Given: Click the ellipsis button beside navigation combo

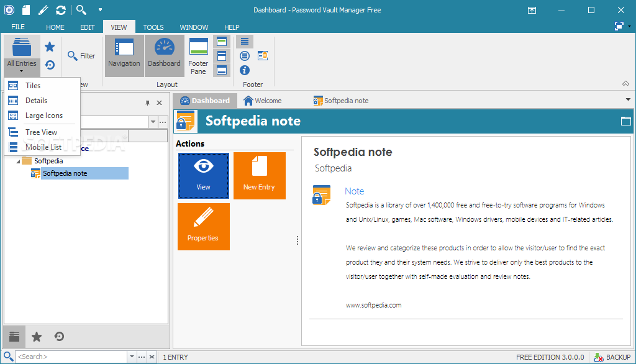Looking at the screenshot, I should click(163, 122).
